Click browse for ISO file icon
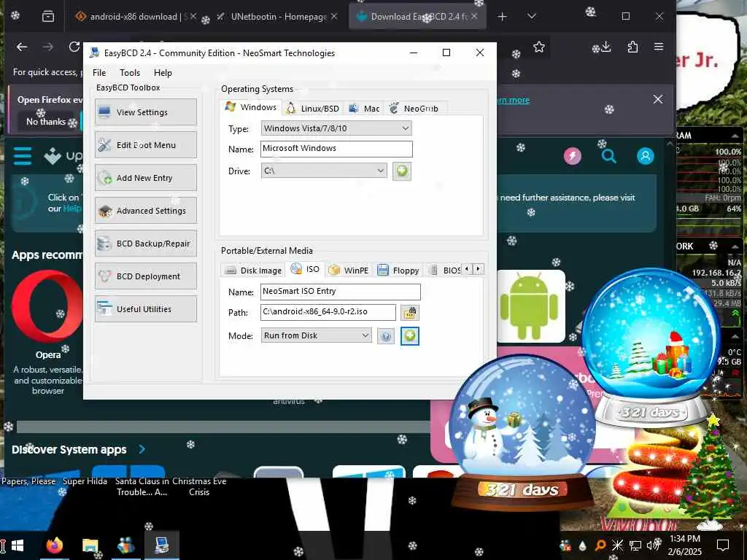Image resolution: width=747 pixels, height=560 pixels. 410,312
